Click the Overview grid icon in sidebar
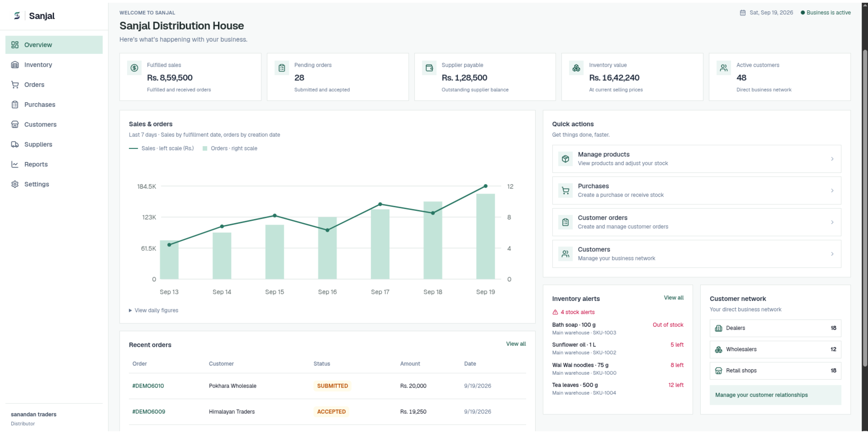This screenshot has width=868, height=434. 15,45
